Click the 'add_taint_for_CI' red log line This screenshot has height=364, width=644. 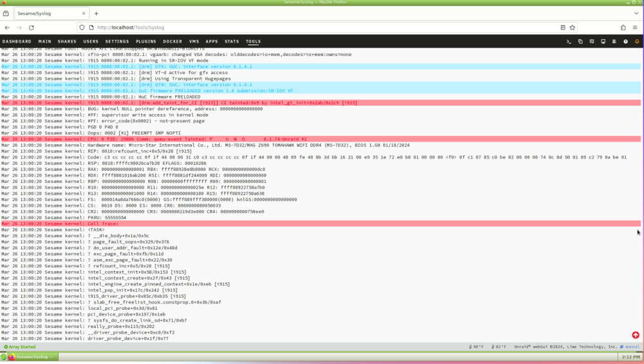click(321, 102)
